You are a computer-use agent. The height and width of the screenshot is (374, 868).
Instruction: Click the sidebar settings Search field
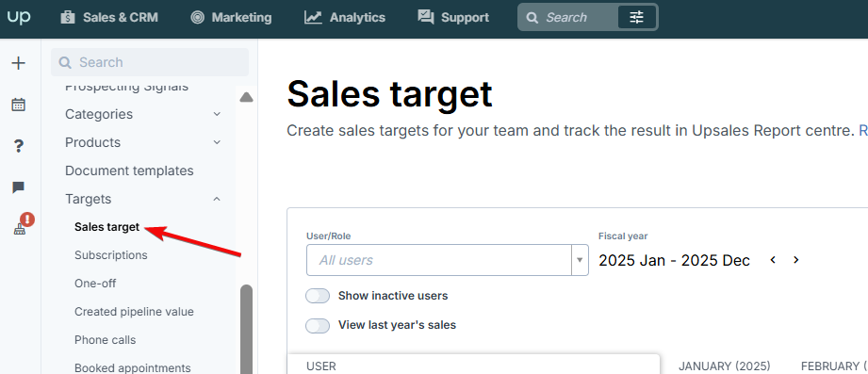[x=150, y=62]
